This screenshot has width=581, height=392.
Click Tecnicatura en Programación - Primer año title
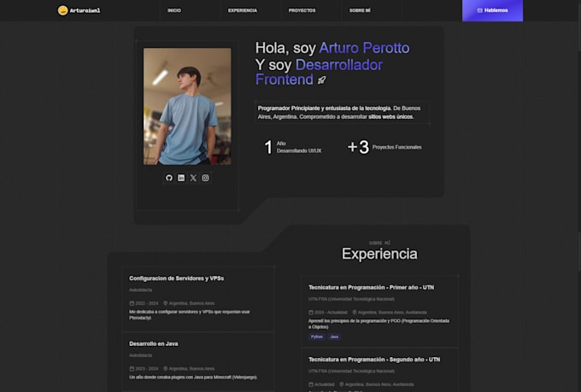[x=371, y=288]
